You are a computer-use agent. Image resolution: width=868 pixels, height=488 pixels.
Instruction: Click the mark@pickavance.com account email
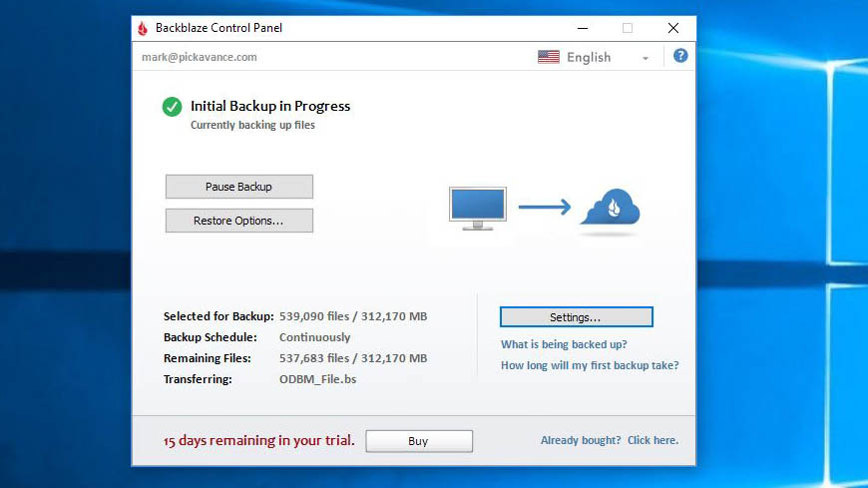click(200, 57)
